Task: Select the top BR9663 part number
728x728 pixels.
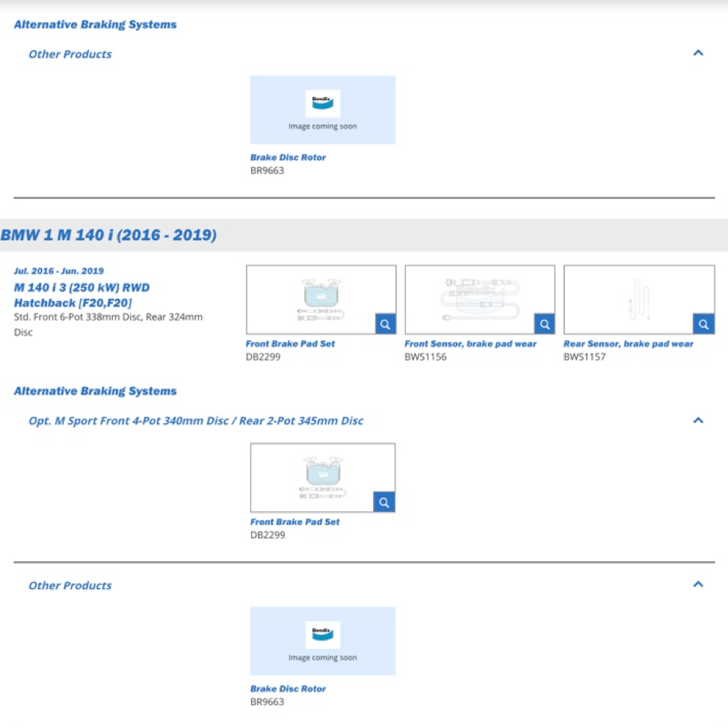Action: tap(267, 170)
